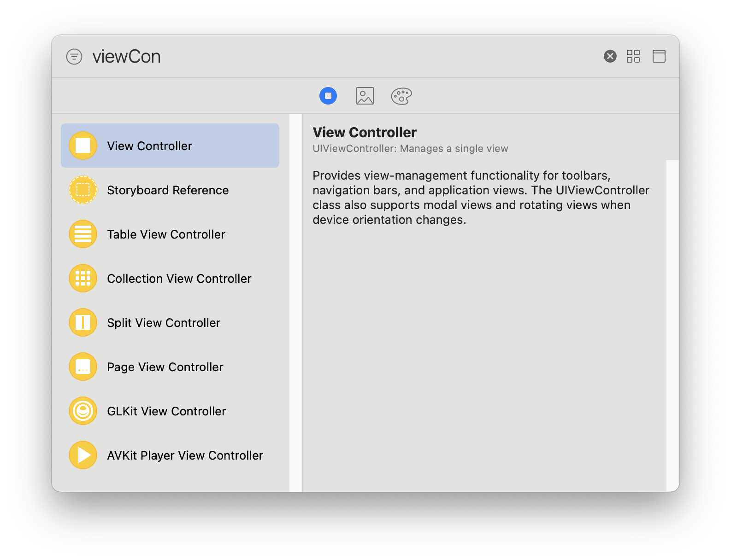Screen dimensions: 731x560
Task: Click the GLKit View Controller circular icon
Action: click(83, 411)
